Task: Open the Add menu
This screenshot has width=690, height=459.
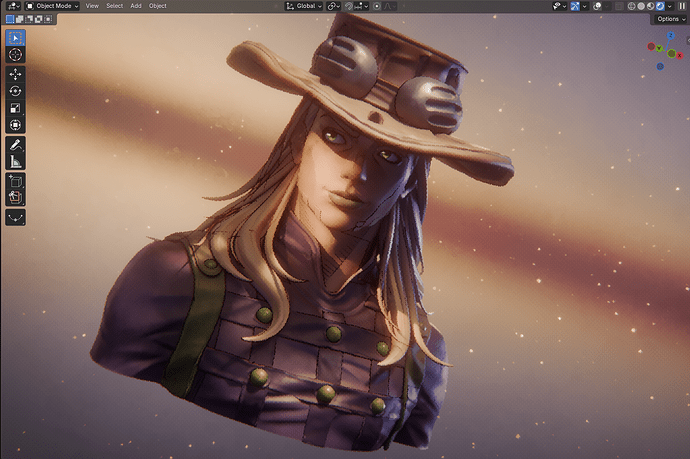Action: [x=136, y=6]
